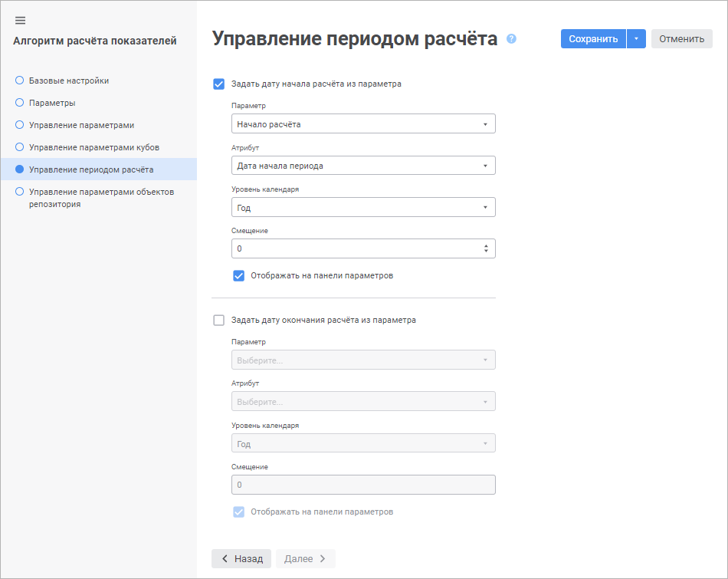The width and height of the screenshot is (728, 579).
Task: Open the Параметры step
Action: [x=52, y=103]
